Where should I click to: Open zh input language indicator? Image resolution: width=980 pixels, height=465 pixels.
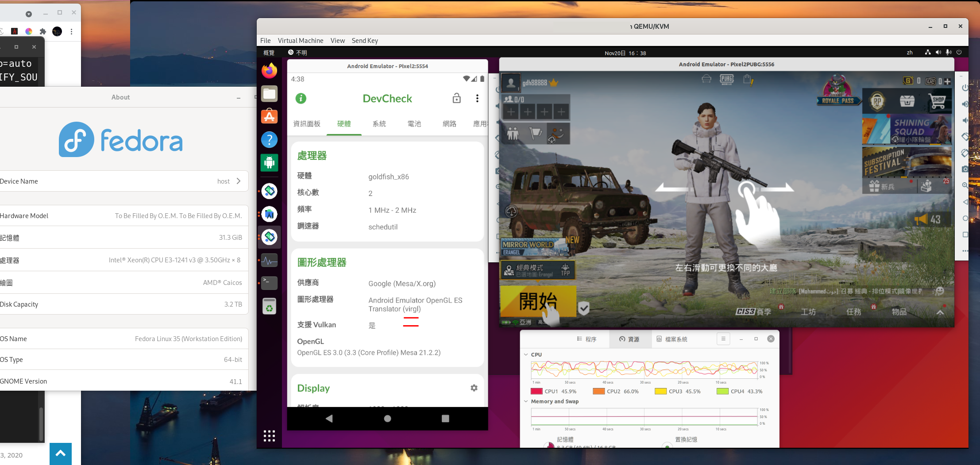(910, 53)
